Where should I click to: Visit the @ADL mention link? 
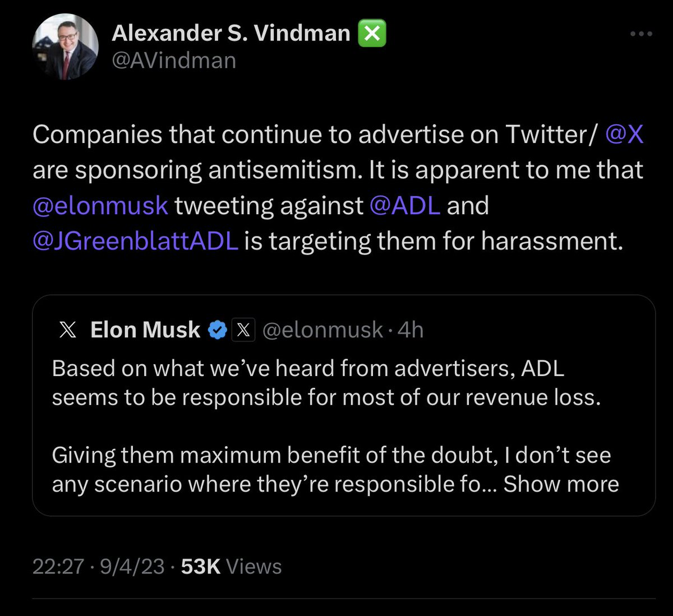[x=405, y=206]
